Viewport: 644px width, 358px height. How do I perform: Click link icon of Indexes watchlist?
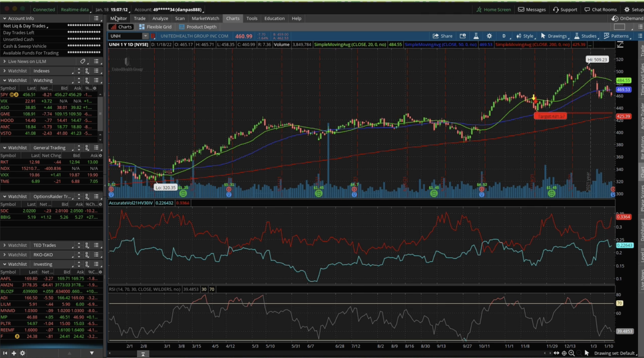click(x=87, y=71)
